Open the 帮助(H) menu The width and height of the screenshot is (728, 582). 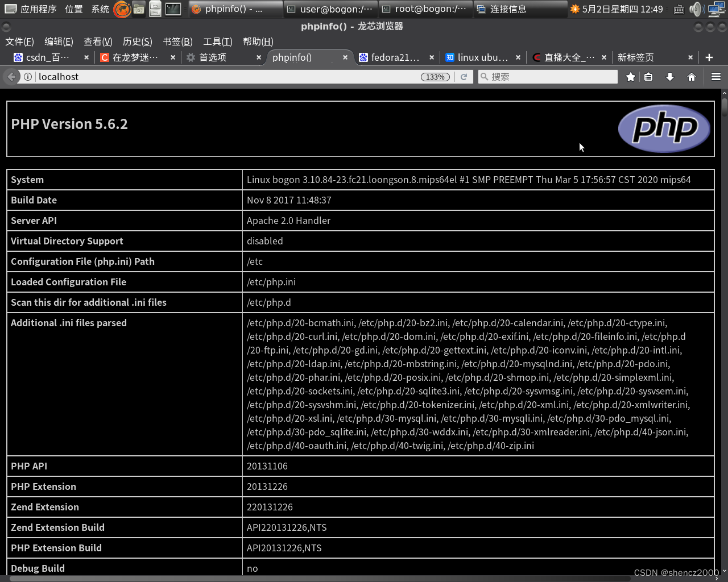point(258,41)
